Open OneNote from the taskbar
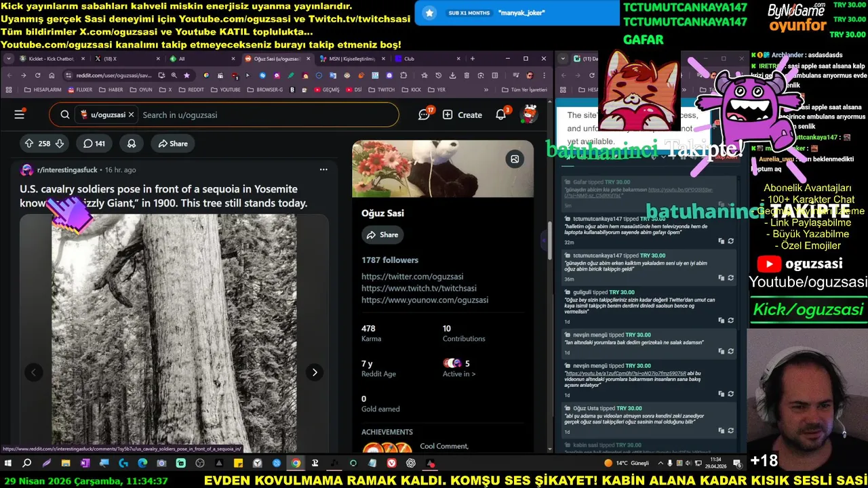 (85, 464)
